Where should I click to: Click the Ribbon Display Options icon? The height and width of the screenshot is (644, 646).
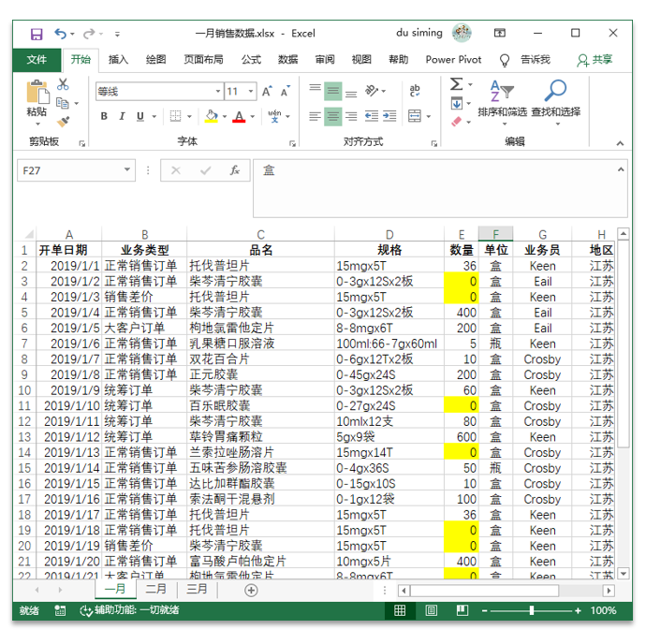(500, 33)
